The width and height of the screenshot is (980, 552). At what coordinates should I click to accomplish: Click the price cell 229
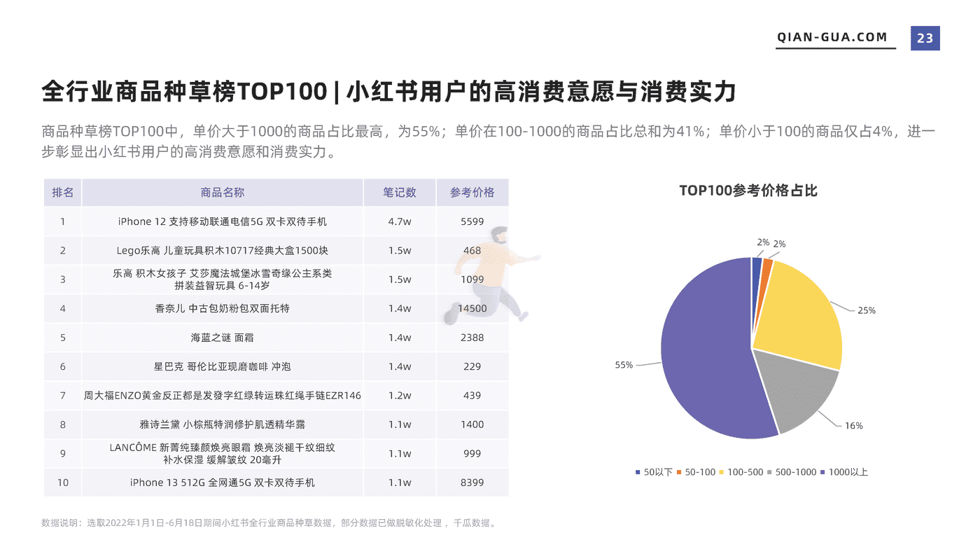(472, 366)
